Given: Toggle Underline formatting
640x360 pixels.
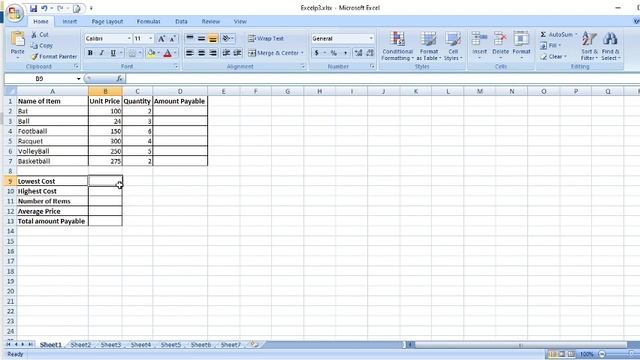Looking at the screenshot, I should point(113,53).
